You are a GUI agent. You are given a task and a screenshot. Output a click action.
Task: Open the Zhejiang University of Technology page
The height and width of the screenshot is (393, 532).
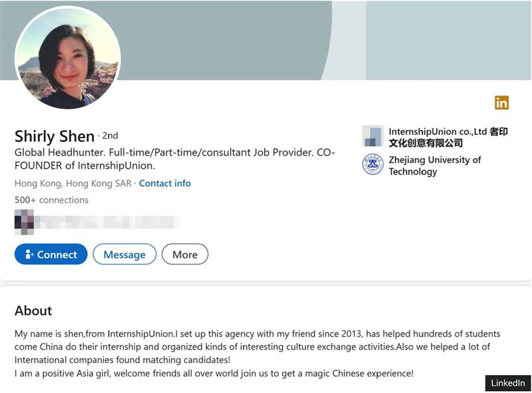click(434, 165)
